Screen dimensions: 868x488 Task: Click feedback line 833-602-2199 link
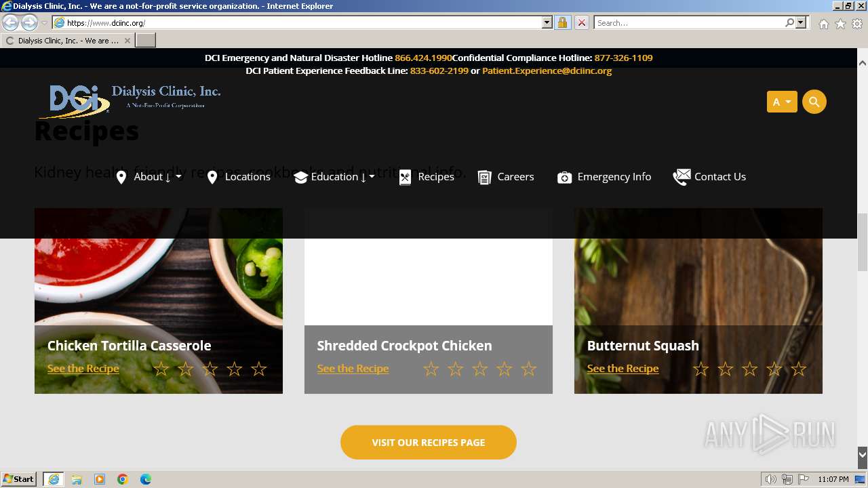pos(439,70)
